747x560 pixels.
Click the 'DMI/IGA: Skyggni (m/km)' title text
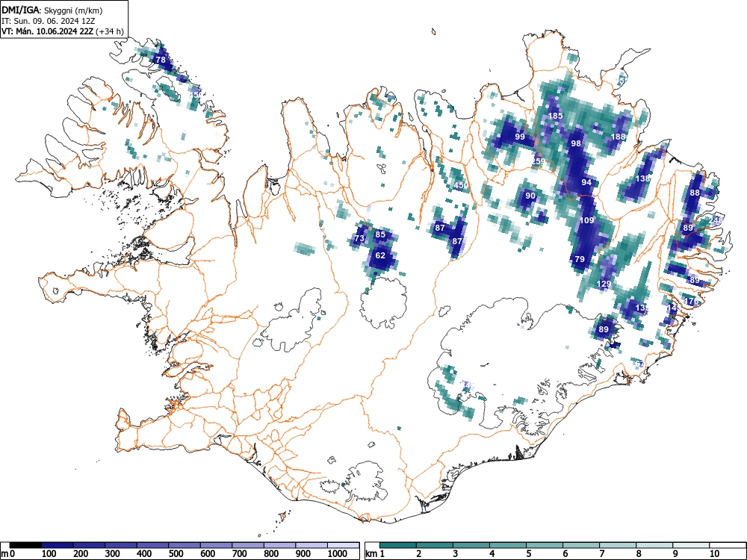[x=52, y=10]
